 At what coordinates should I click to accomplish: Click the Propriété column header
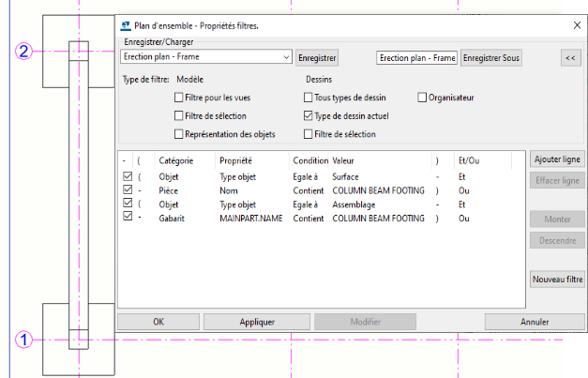235,159
